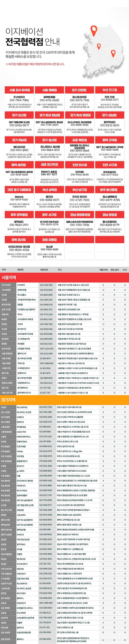The height and width of the screenshot is (644, 129).
Task: Click the 대표번호 column header in table
Action: point(44,270)
